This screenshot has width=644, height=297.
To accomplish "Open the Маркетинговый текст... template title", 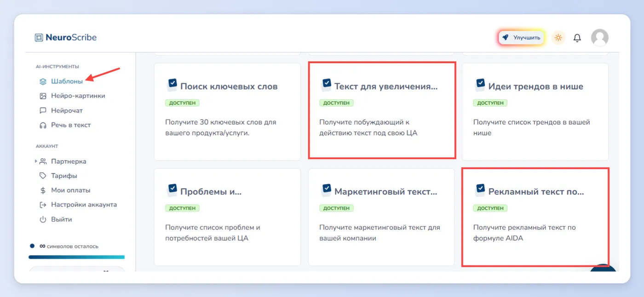I will pyautogui.click(x=386, y=191).
